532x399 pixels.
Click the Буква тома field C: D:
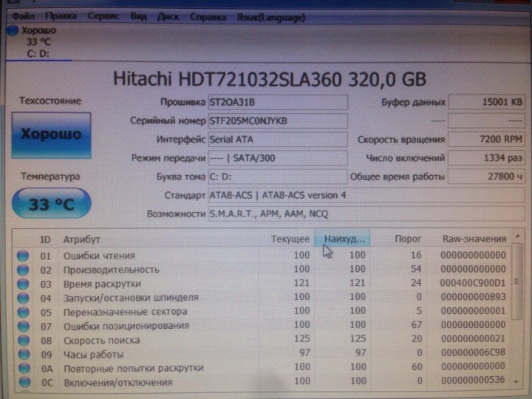pyautogui.click(x=278, y=177)
